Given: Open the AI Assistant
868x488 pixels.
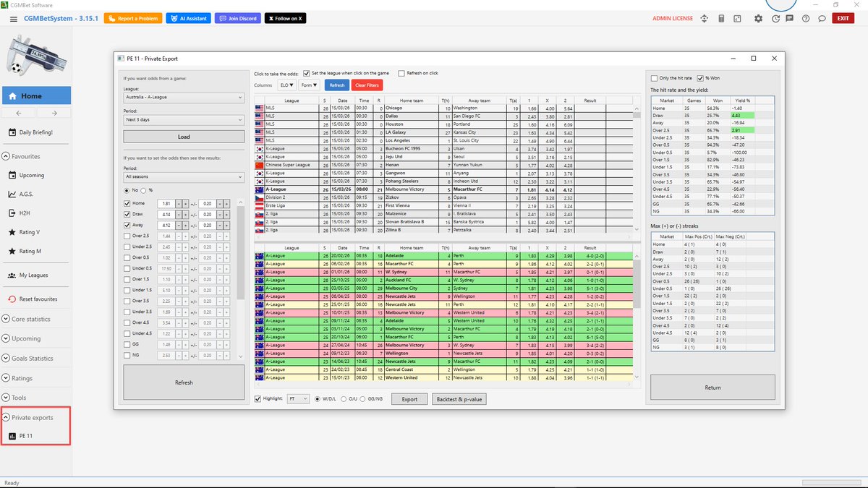Looking at the screenshot, I should tap(188, 18).
